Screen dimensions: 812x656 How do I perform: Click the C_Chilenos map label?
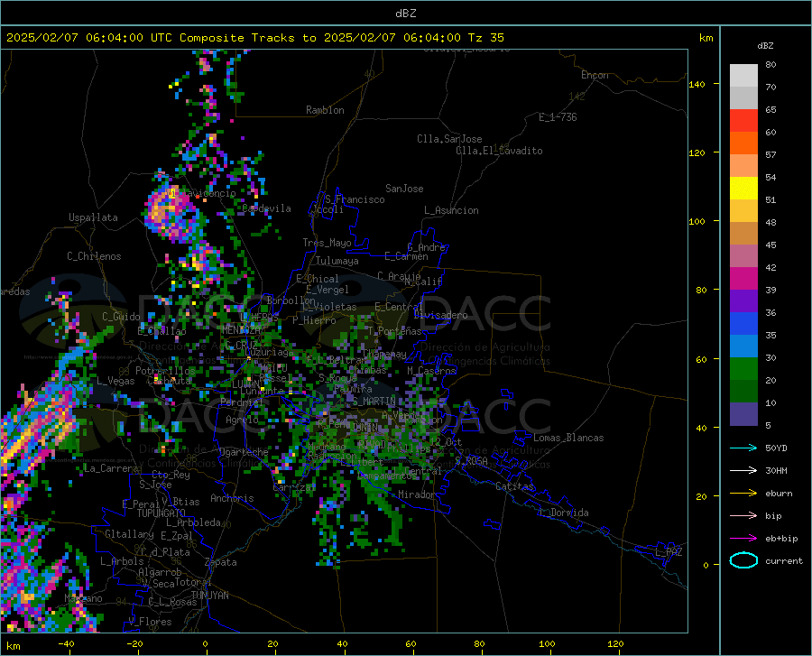94,256
